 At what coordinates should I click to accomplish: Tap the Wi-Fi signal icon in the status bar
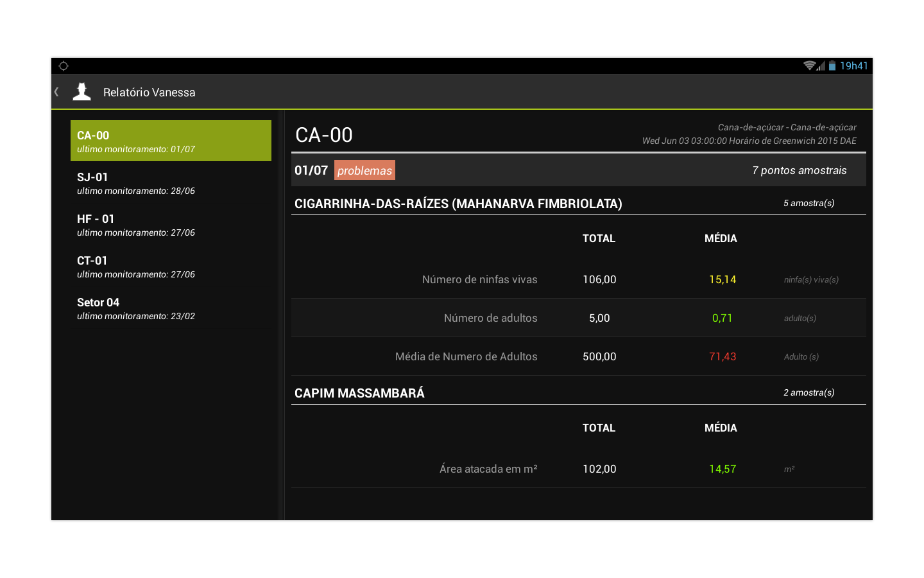click(x=810, y=66)
